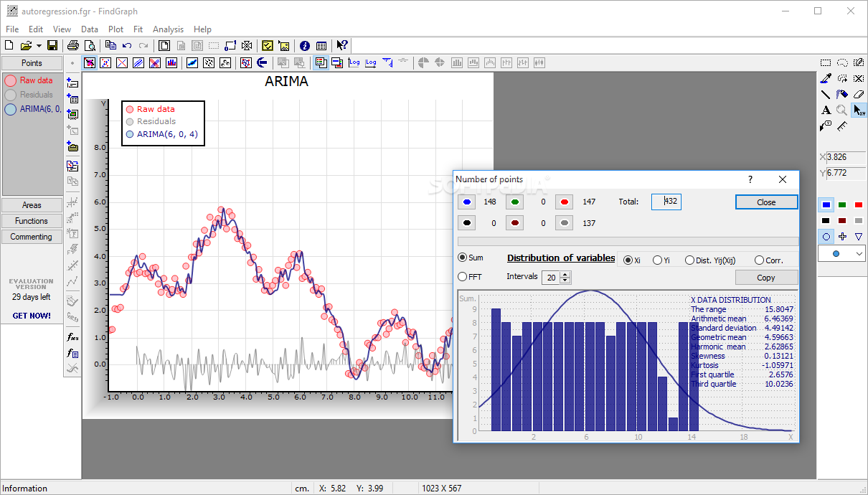This screenshot has width=868, height=495.
Task: Select the text annotation tool
Action: click(826, 110)
